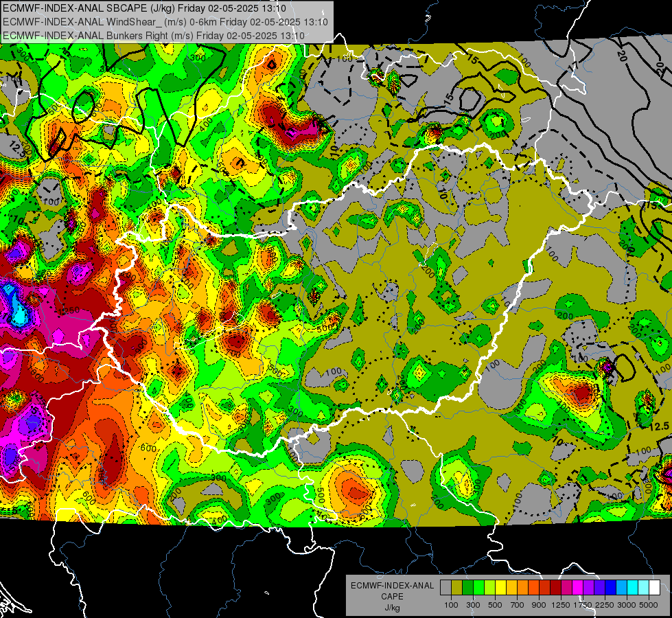Click the J/kg unit label in legend
This screenshot has height=618, width=672.
(392, 608)
